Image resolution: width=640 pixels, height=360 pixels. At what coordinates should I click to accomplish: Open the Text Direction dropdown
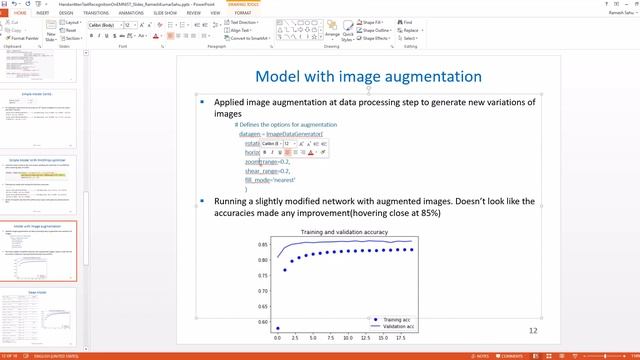point(242,22)
